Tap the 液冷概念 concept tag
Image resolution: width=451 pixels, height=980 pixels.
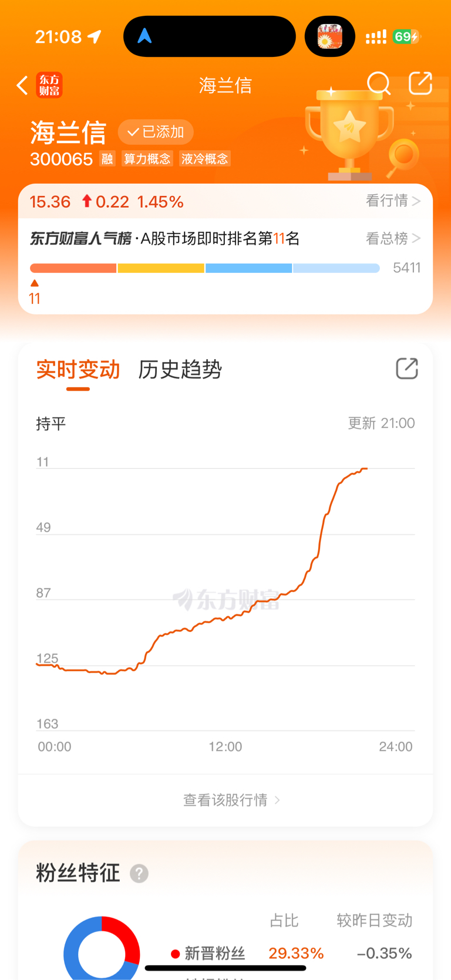(204, 159)
